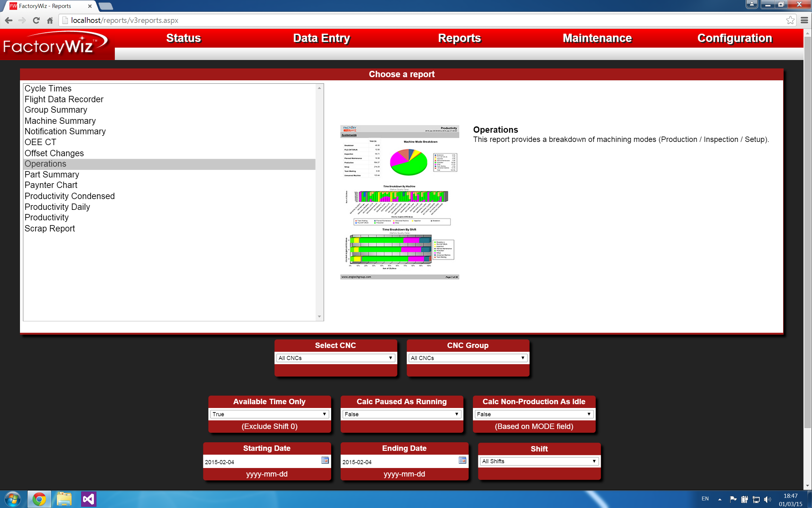Expand the Calc Paused As Running dropdown
This screenshot has width=812, height=508.
(402, 414)
